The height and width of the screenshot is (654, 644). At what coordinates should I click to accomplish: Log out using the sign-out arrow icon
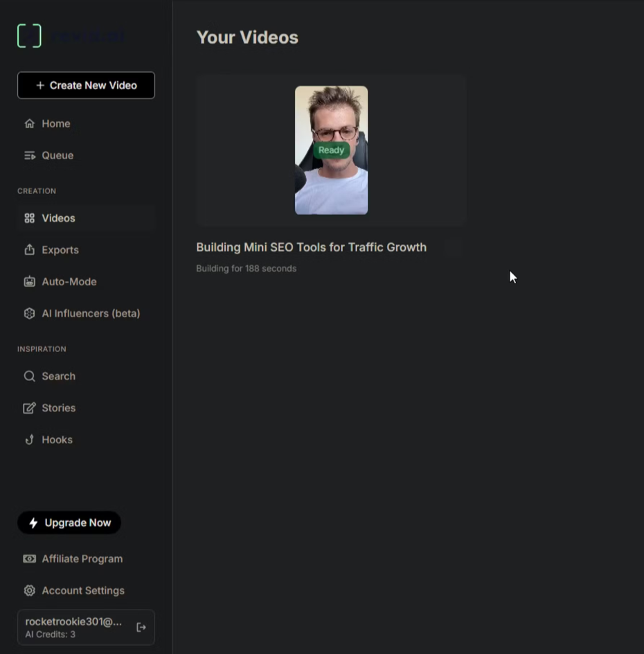click(x=141, y=627)
